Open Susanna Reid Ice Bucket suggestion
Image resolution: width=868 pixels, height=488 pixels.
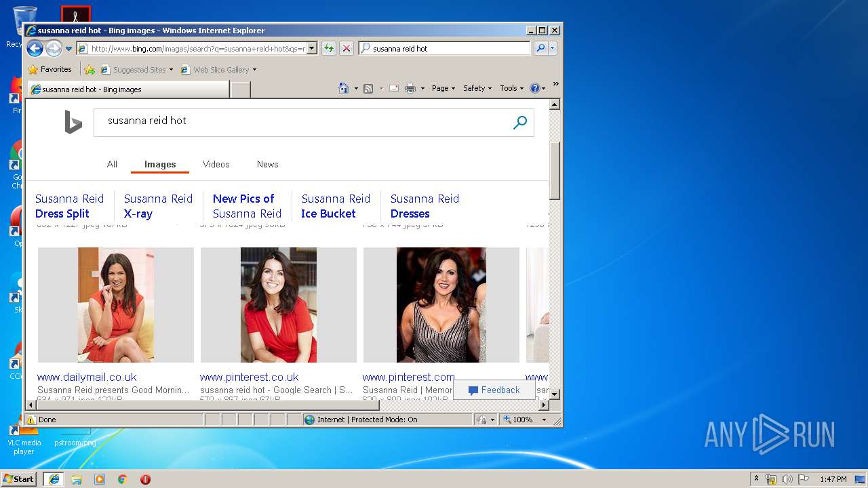336,206
